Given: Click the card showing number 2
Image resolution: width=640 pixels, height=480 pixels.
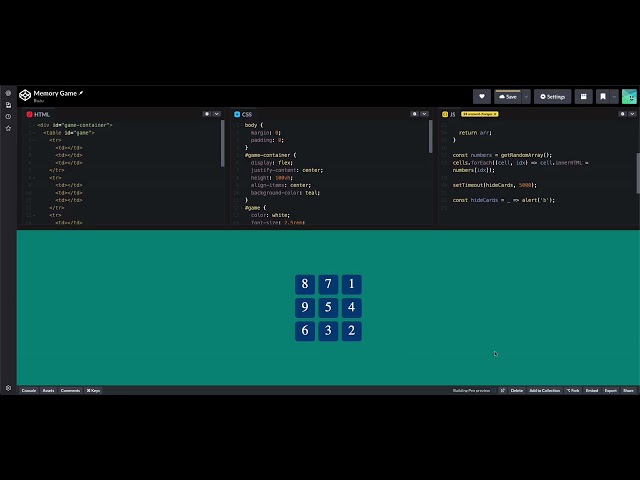Looking at the screenshot, I should pyautogui.click(x=351, y=331).
